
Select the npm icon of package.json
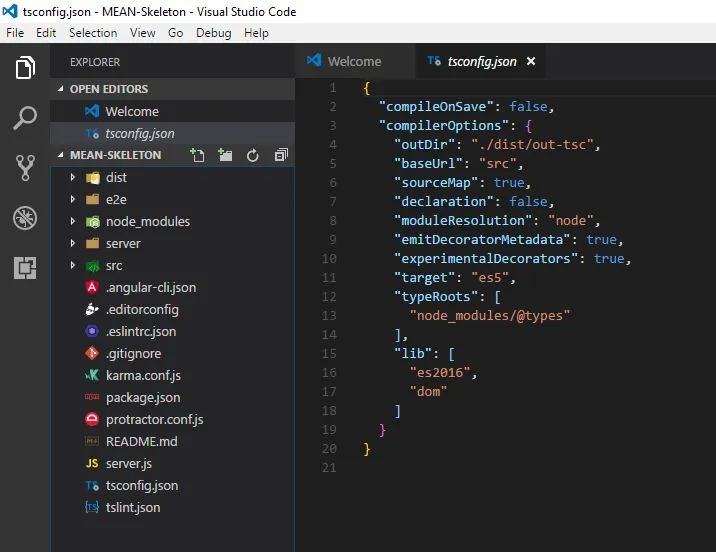tap(92, 397)
